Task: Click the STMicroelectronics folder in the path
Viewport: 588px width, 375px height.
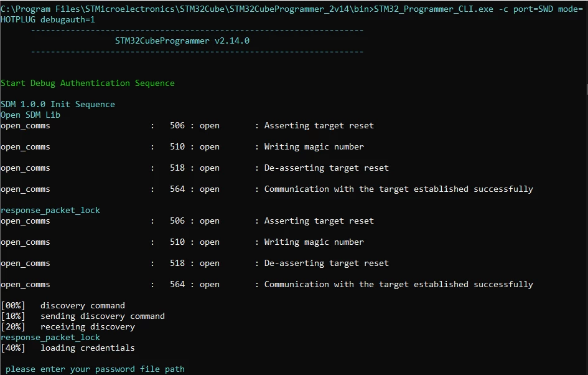Action: point(130,9)
